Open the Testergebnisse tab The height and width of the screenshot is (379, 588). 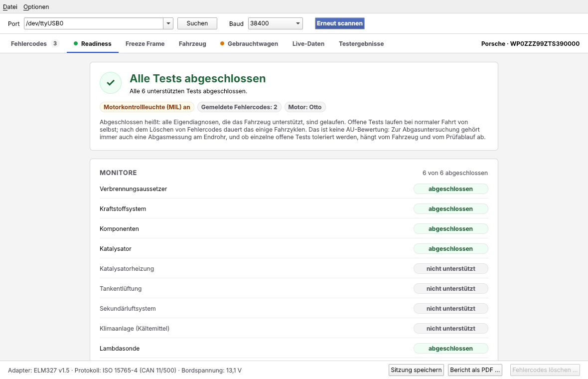coord(361,43)
